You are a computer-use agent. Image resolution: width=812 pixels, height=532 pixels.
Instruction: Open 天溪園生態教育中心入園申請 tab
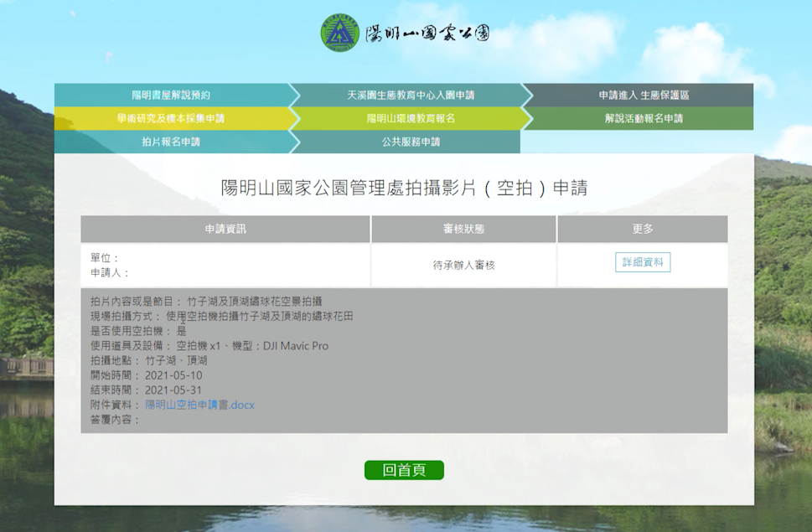tap(411, 96)
